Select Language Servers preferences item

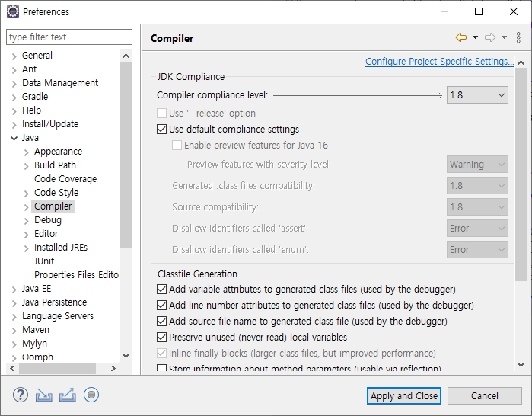tap(58, 316)
